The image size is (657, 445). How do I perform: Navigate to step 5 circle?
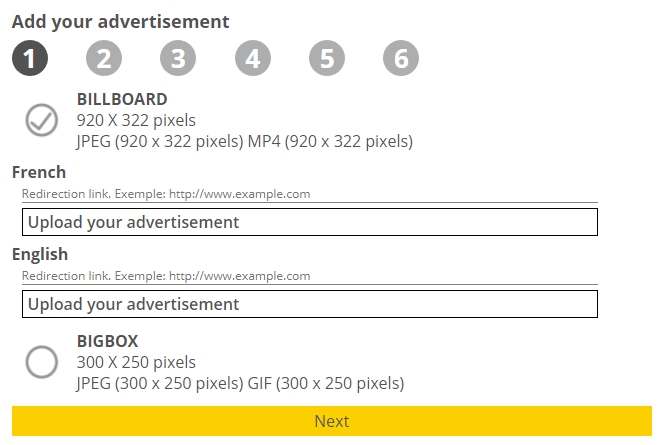327,59
